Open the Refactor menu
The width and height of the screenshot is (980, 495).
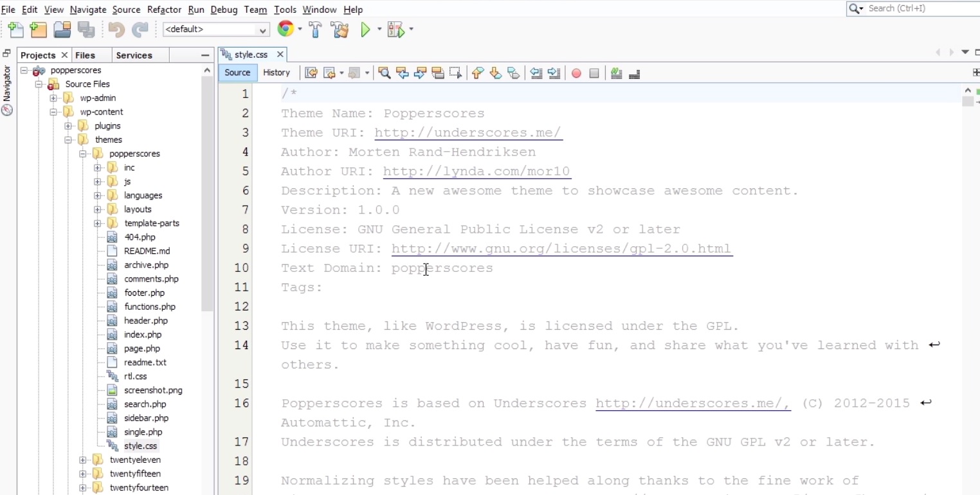click(164, 10)
